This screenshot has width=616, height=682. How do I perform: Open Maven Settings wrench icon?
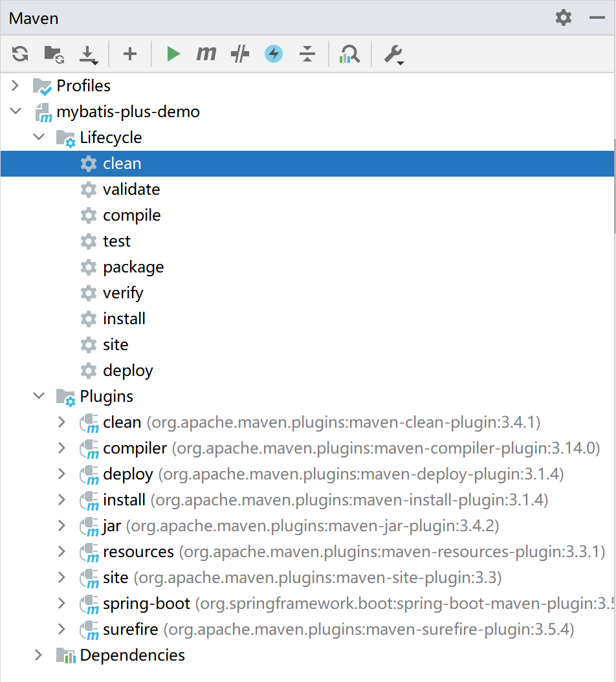point(393,55)
